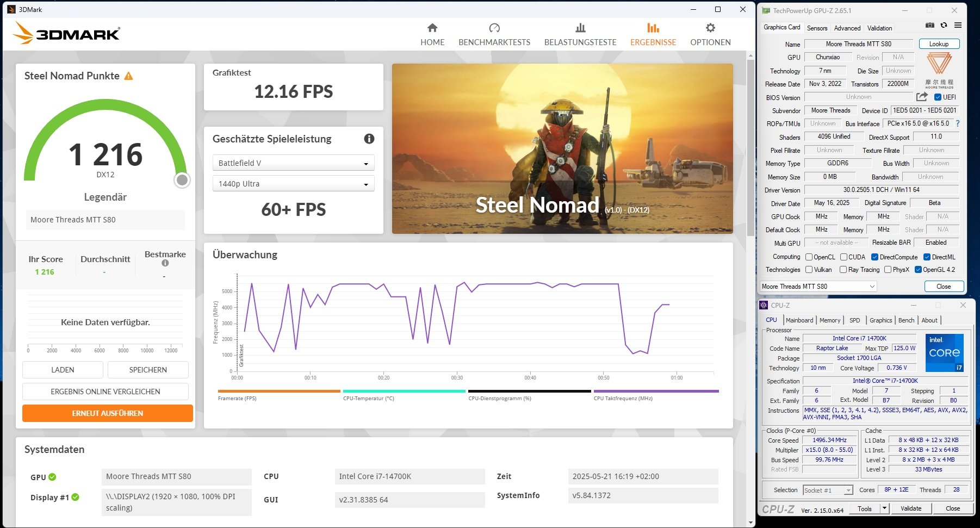Toggle the PhysX checkbox
Viewport: 980px width, 528px height.
point(888,270)
